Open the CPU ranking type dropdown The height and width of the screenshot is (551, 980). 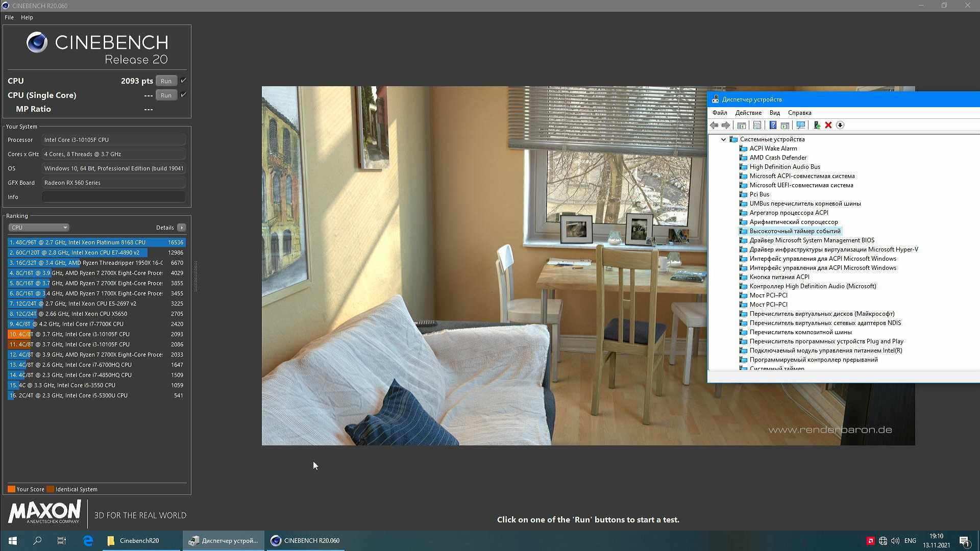(x=39, y=228)
